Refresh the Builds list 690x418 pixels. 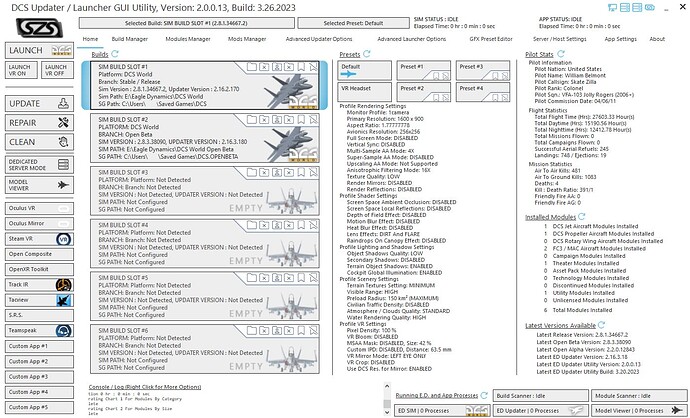point(115,54)
